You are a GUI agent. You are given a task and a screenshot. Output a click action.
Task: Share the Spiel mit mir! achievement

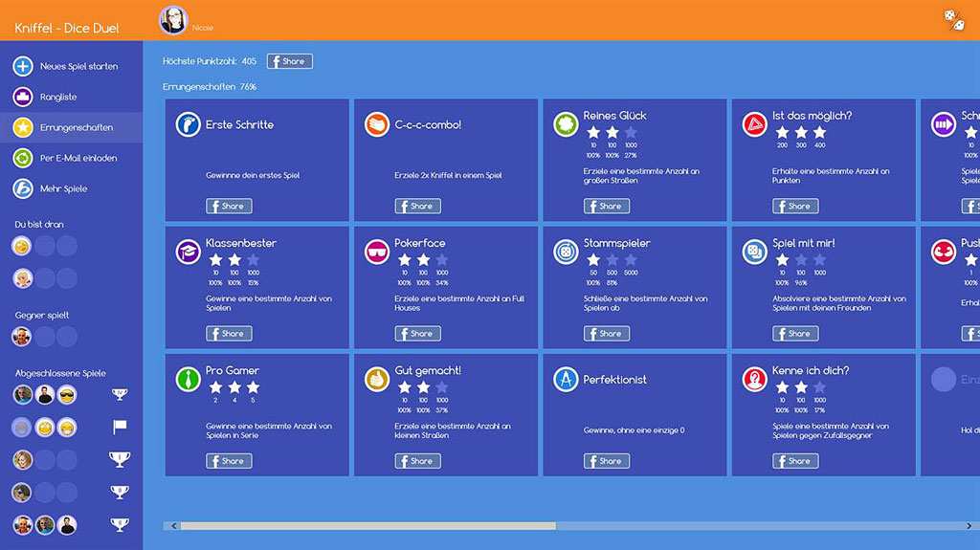point(795,333)
